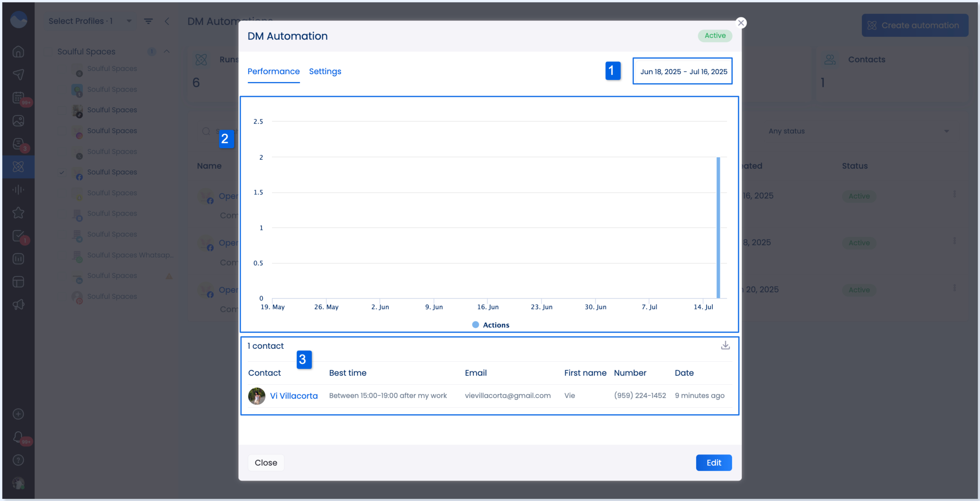
Task: Open the calendar icon with 99+ badge
Action: coord(18,98)
